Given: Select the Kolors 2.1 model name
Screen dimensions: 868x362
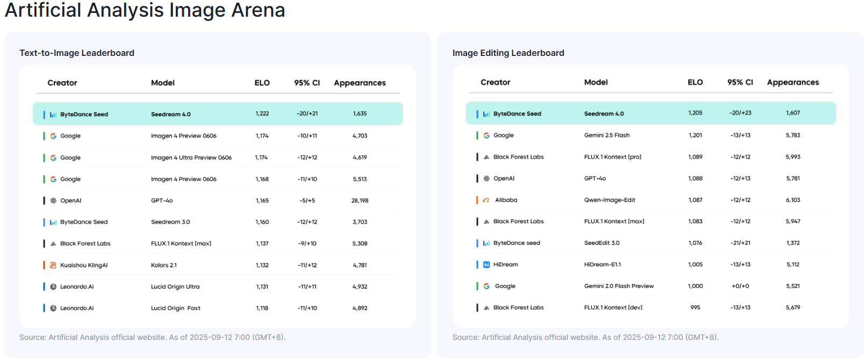Looking at the screenshot, I should [164, 265].
